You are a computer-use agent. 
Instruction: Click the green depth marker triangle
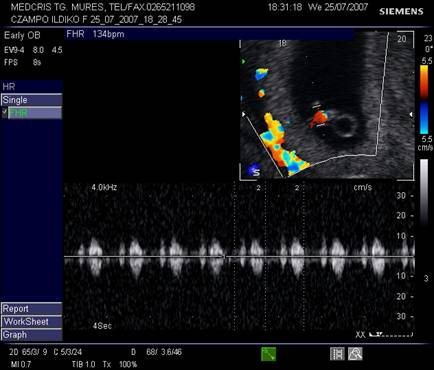pos(244,62)
